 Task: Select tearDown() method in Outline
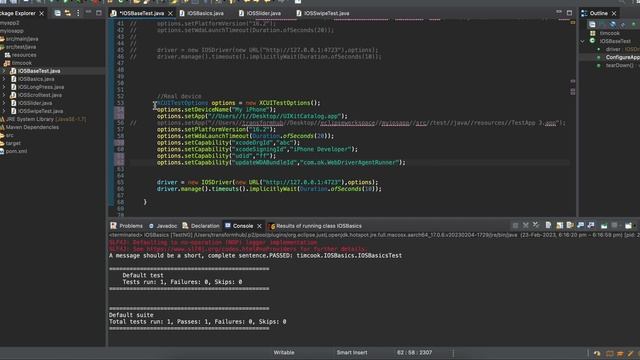(x=619, y=65)
